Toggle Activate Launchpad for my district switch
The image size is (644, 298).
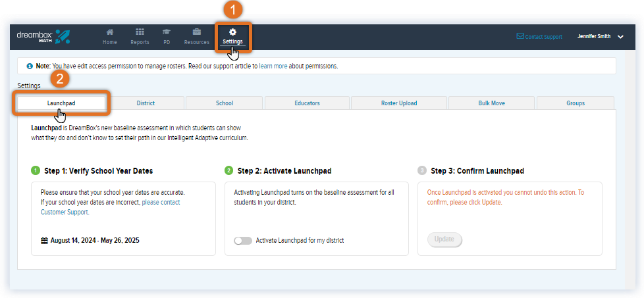point(243,241)
